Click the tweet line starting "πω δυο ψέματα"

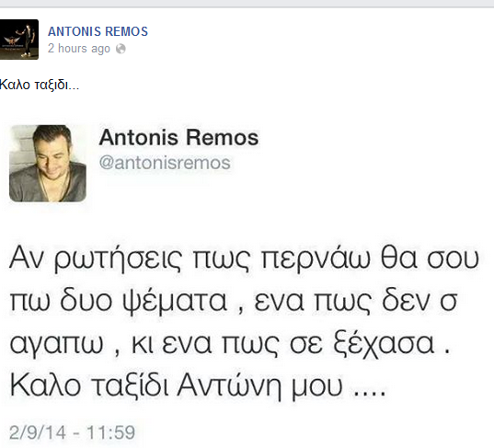(x=233, y=301)
